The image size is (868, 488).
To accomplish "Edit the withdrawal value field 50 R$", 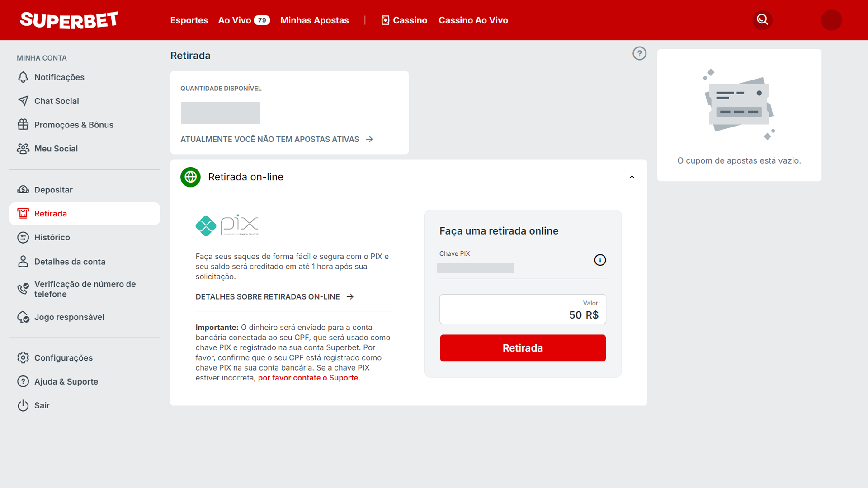I will [x=522, y=310].
